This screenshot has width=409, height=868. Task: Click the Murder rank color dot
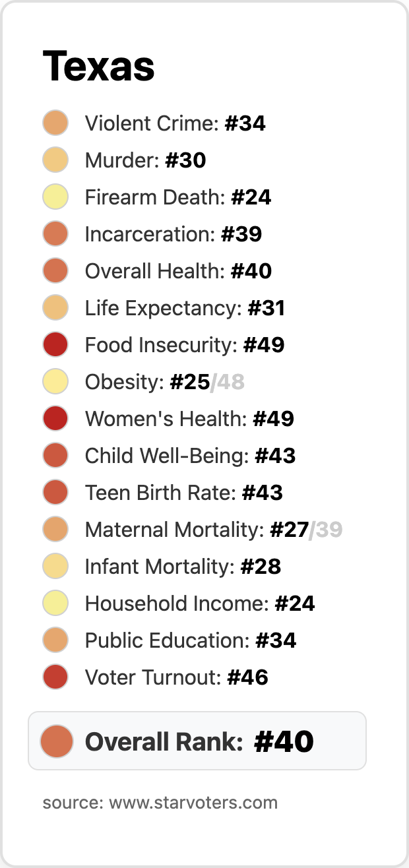pos(55,160)
